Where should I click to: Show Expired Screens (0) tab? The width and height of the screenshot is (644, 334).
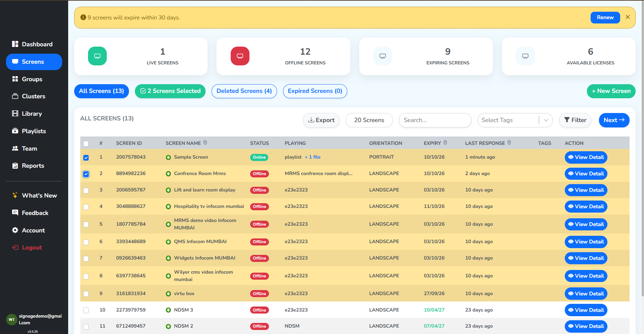[315, 91]
